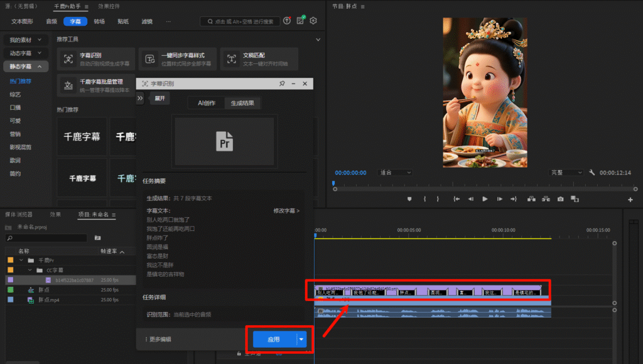Collapse CC字幕 folder in project
The image size is (643, 364).
pos(30,270)
